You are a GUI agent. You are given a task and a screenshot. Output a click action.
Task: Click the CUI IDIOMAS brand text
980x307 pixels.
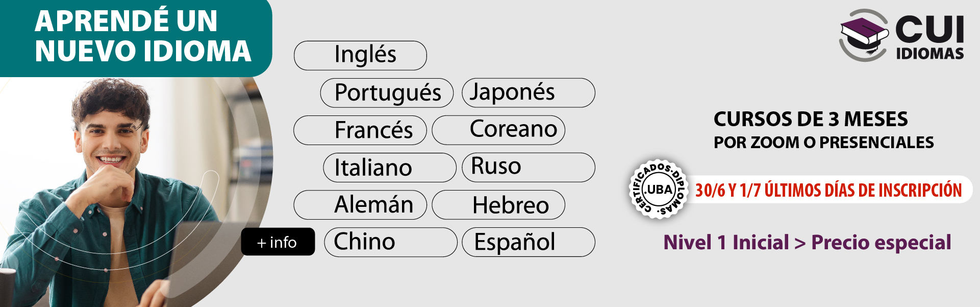[x=929, y=37]
